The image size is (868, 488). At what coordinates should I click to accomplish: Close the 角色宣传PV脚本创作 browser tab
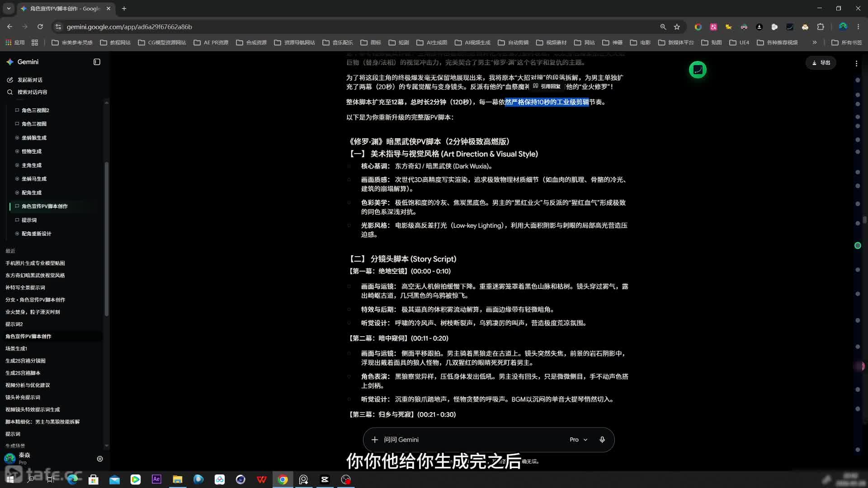point(108,8)
